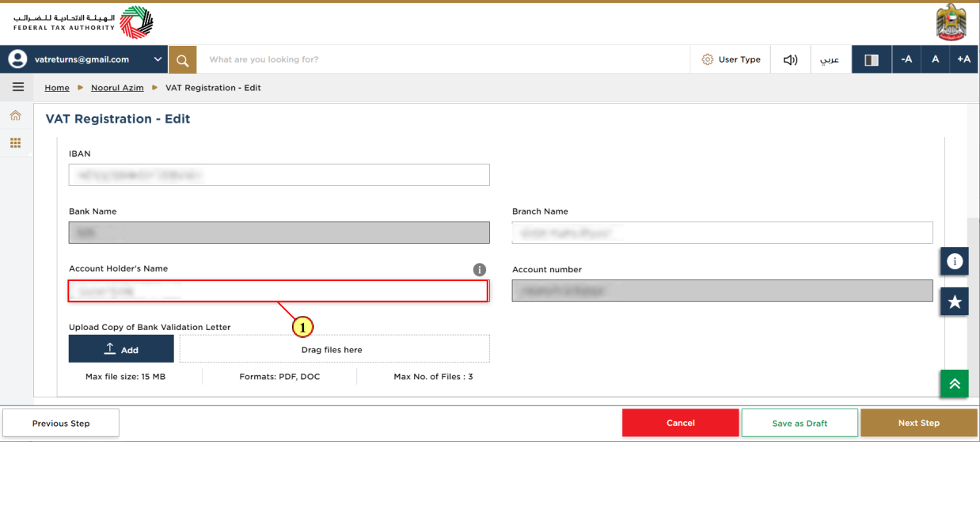
Task: Click the Max No. of Files : 3 text
Action: [433, 377]
